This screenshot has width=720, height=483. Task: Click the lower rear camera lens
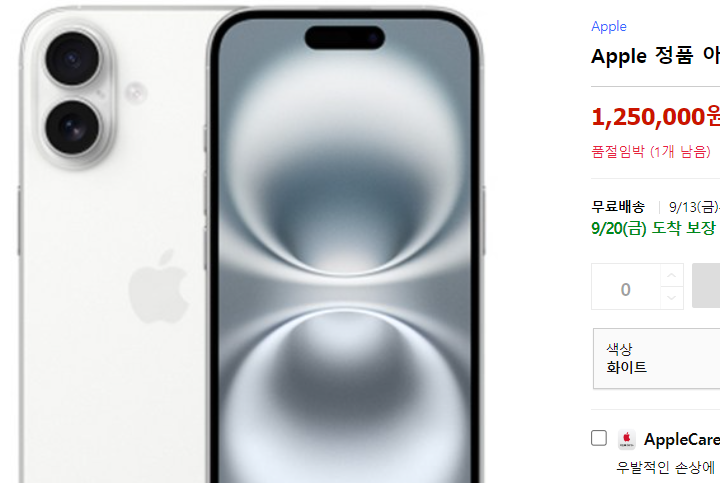(x=72, y=128)
